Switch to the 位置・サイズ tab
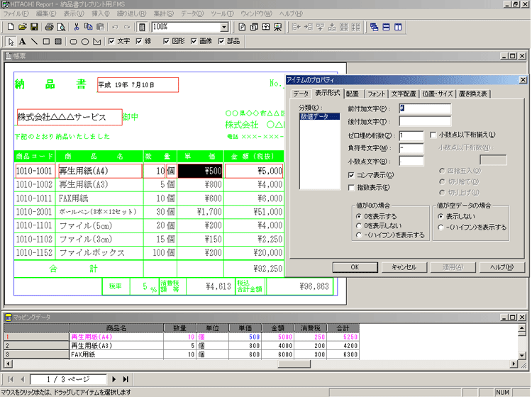The height and width of the screenshot is (399, 532). tap(438, 94)
